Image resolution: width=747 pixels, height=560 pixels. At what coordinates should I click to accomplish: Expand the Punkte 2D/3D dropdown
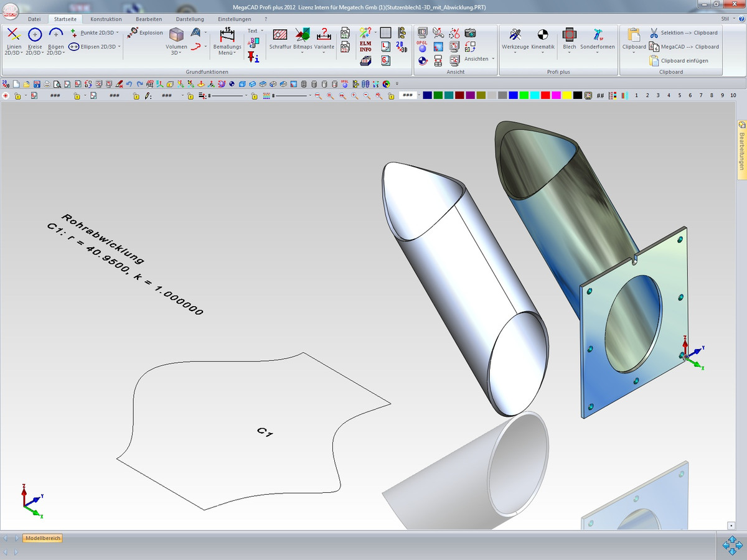117,32
